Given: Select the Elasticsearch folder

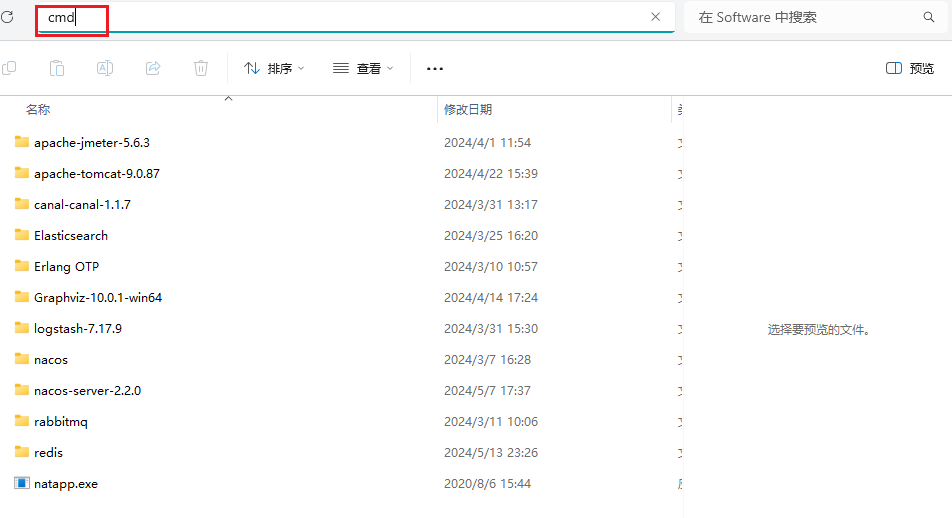Looking at the screenshot, I should click(x=71, y=236).
